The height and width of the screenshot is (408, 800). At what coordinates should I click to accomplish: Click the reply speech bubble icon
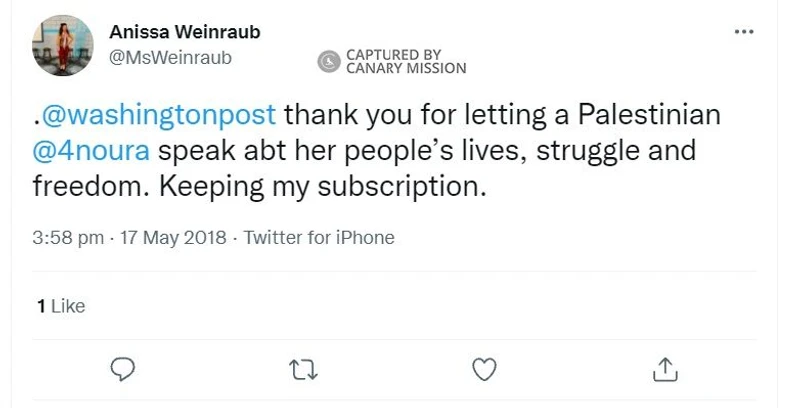(122, 369)
